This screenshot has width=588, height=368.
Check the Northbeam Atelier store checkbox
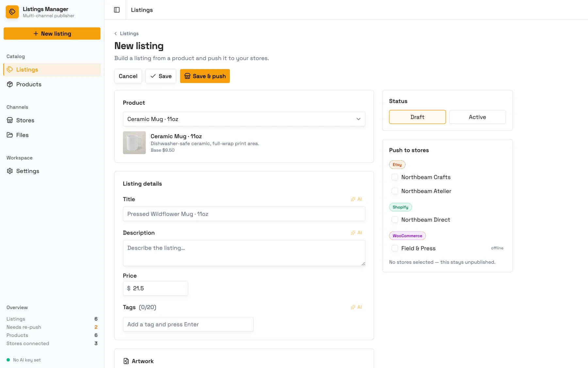(395, 191)
